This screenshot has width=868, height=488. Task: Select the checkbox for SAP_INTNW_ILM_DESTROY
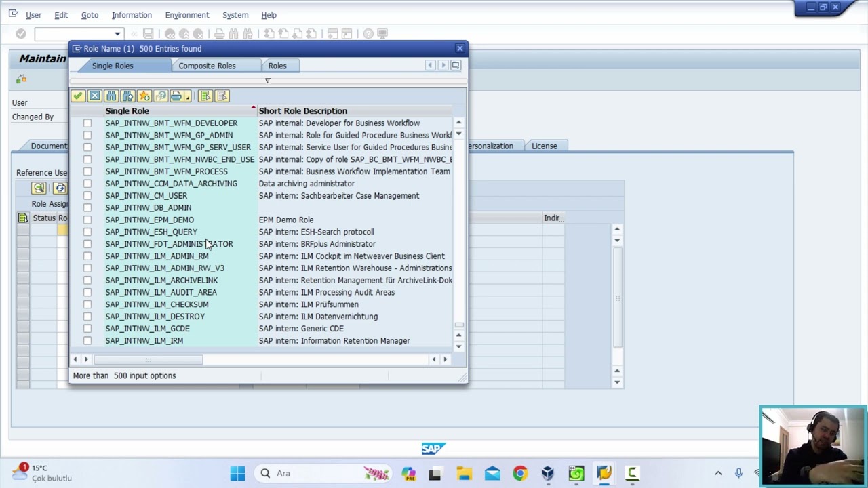click(87, 317)
